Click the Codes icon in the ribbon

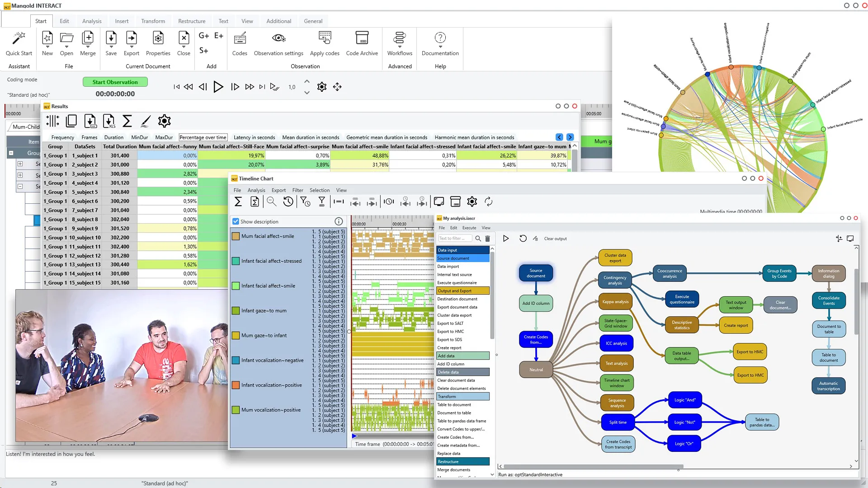(x=240, y=38)
